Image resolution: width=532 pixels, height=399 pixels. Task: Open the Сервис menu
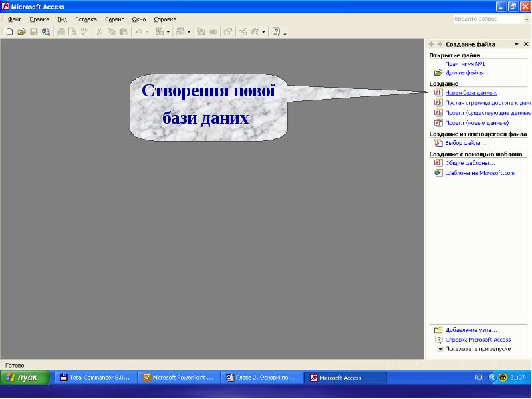pyautogui.click(x=114, y=19)
